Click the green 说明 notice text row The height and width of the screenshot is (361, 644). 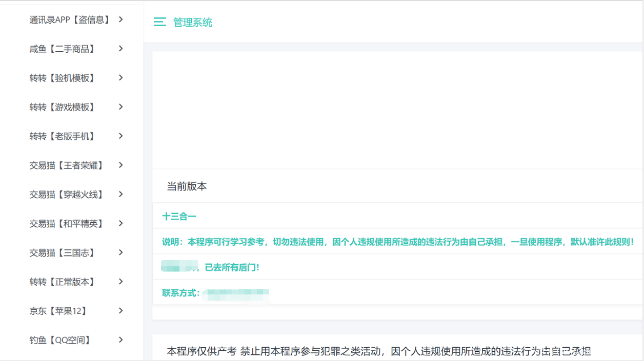[398, 242]
